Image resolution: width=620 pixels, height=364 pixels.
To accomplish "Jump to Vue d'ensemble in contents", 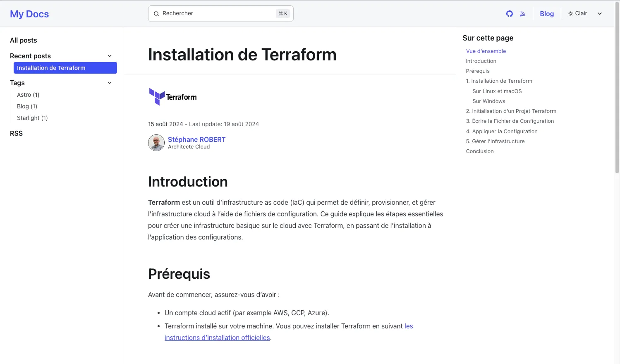I will click(486, 51).
